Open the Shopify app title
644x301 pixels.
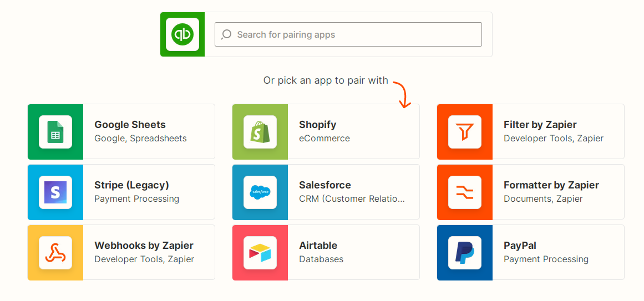317,124
